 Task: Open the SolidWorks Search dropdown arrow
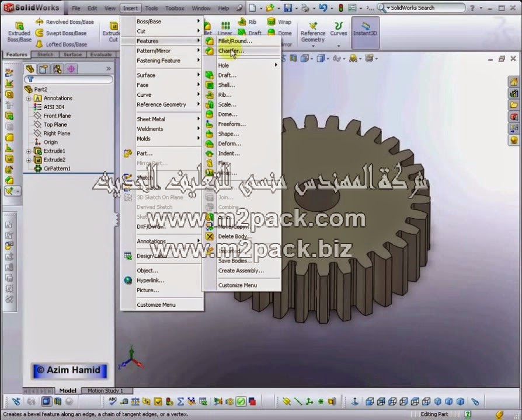tap(388, 8)
